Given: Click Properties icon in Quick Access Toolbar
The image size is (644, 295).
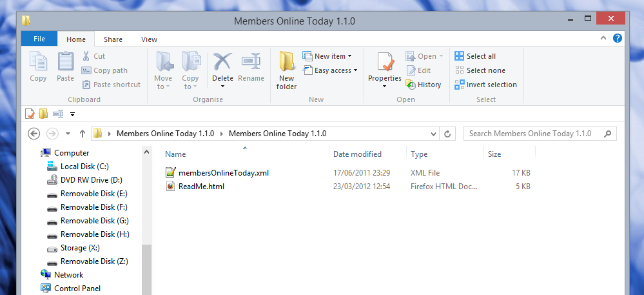Looking at the screenshot, I should pos(30,114).
